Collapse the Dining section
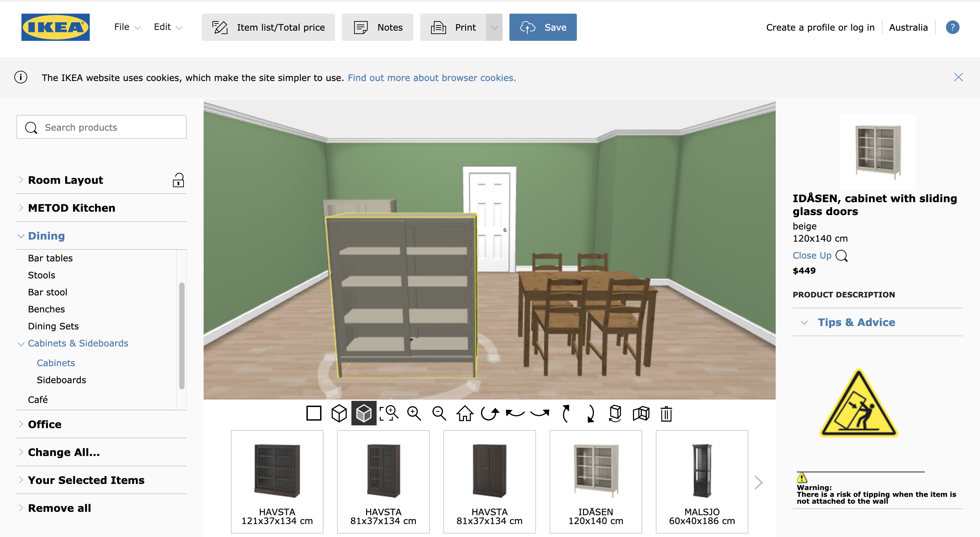980x537 pixels. coord(46,235)
